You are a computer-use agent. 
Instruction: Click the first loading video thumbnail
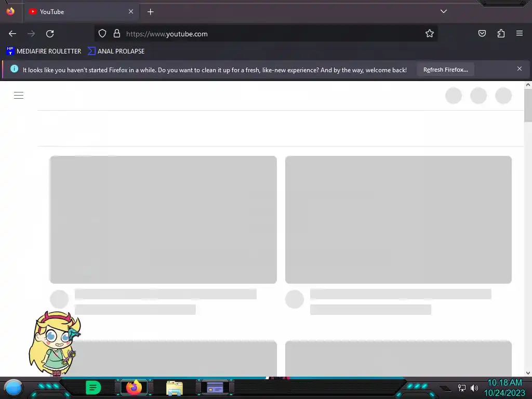coord(163,220)
